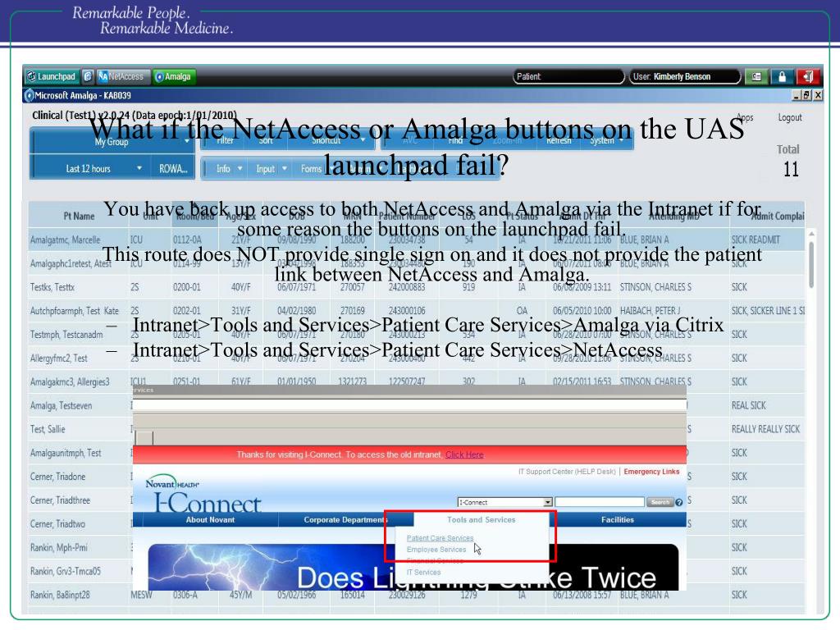The image size is (840, 630).
Task: Select the Testmph, Testcanadm patient row
Action: pyautogui.click(x=417, y=335)
